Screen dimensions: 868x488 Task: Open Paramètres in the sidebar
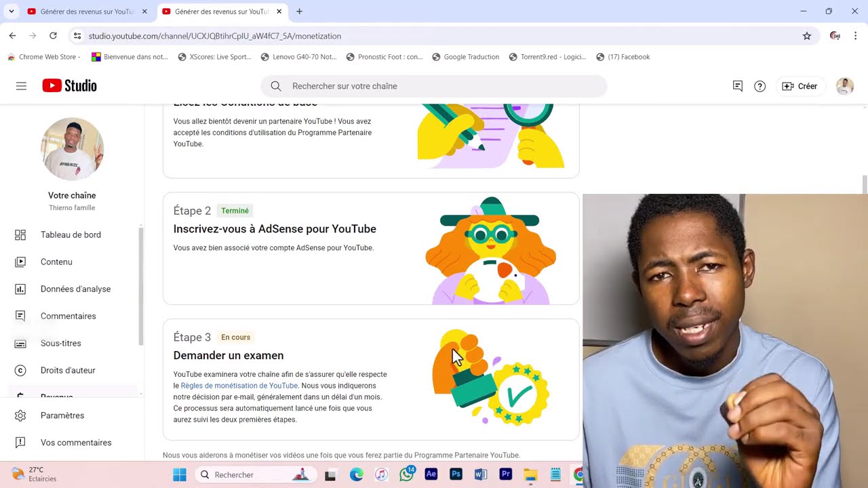[x=62, y=415]
